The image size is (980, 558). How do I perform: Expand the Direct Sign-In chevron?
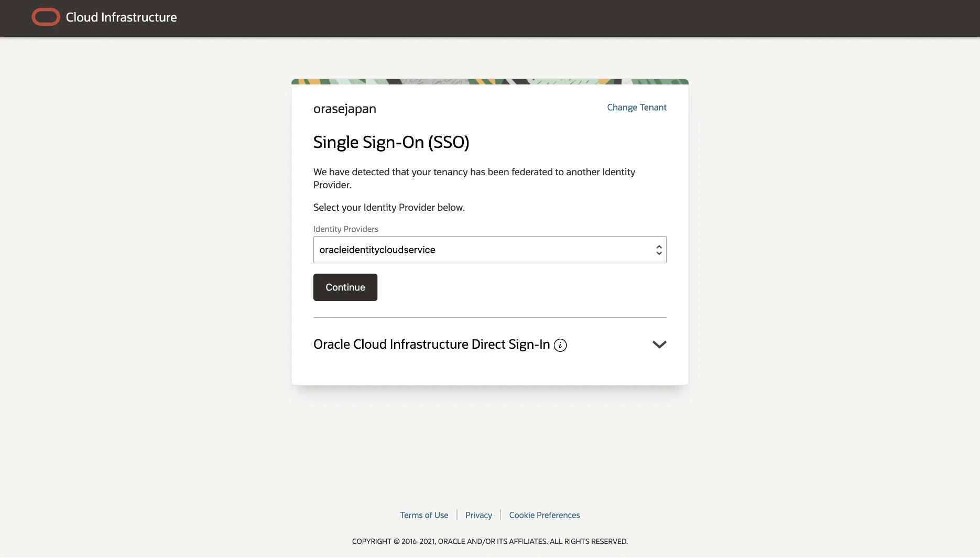(x=659, y=345)
